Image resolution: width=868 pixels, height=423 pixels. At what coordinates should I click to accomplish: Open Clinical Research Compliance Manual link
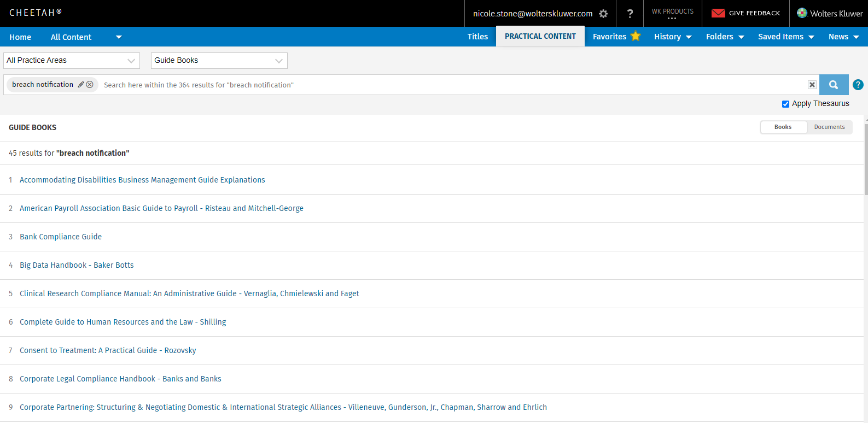point(189,293)
